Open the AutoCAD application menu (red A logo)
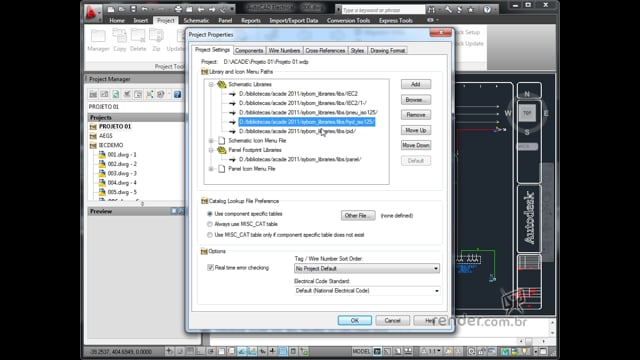The image size is (640, 360). 92,13
